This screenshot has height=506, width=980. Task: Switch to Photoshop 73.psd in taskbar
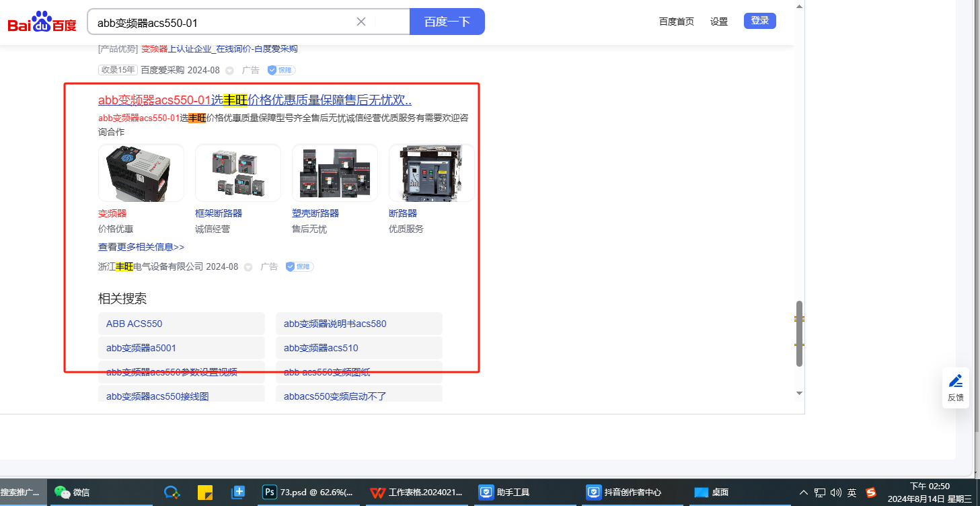click(307, 492)
